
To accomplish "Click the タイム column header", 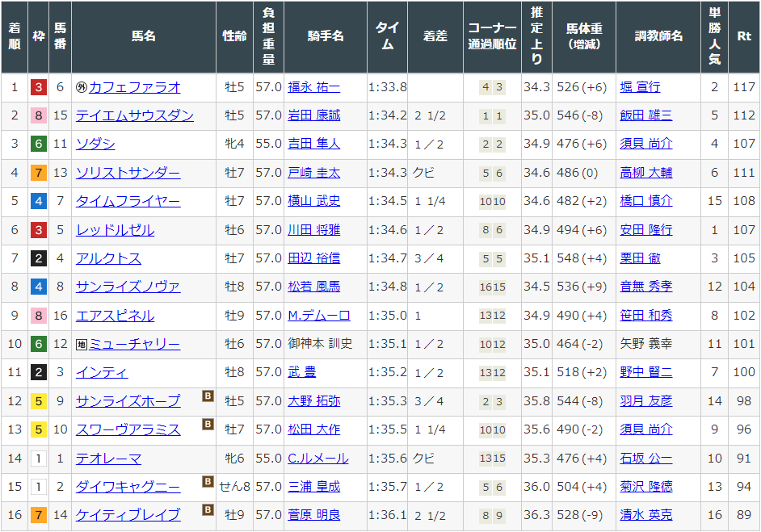I will click(387, 36).
